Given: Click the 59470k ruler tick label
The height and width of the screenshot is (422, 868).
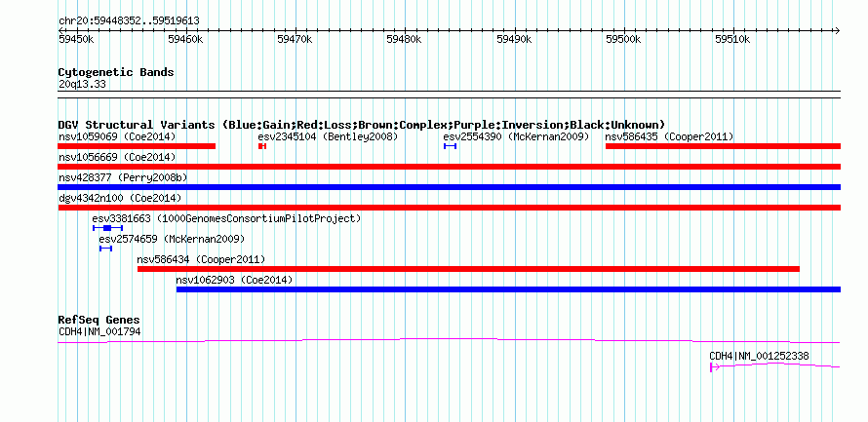Looking at the screenshot, I should coord(296,39).
